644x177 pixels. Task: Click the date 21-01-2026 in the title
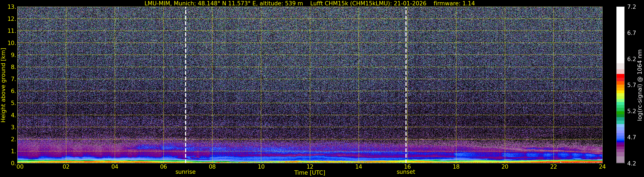410,3
